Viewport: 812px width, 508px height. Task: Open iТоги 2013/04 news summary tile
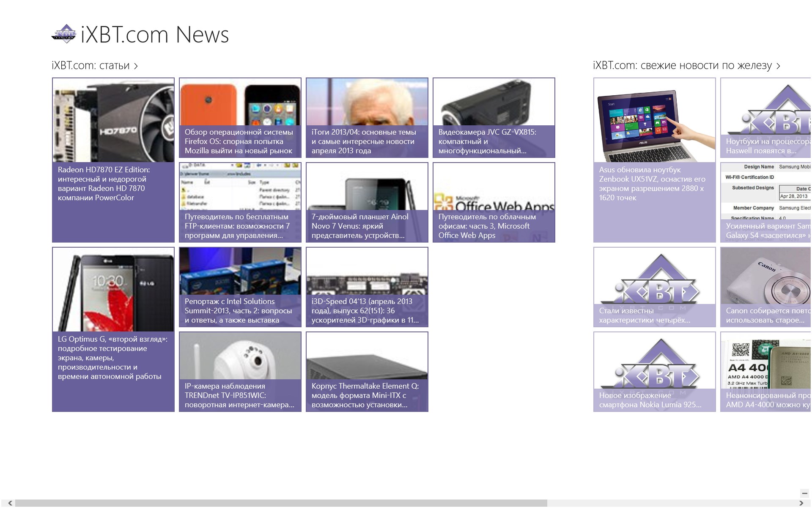pyautogui.click(x=367, y=118)
